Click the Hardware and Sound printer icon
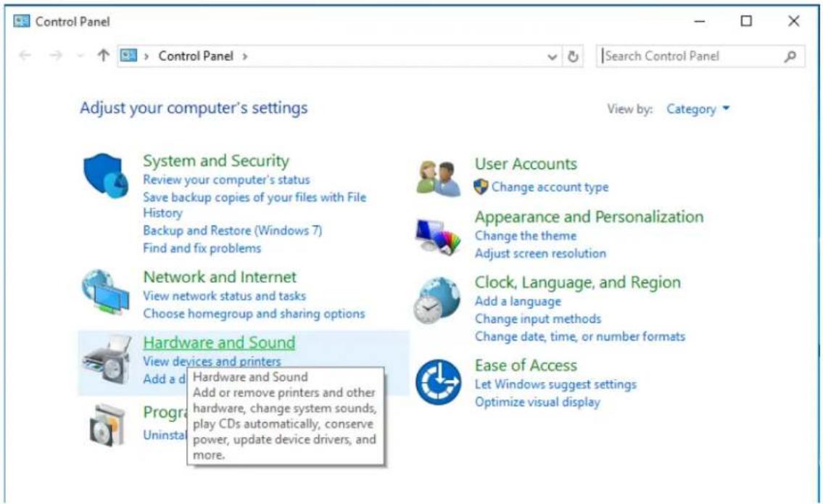Viewport: 823px width, 504px height. click(x=107, y=360)
